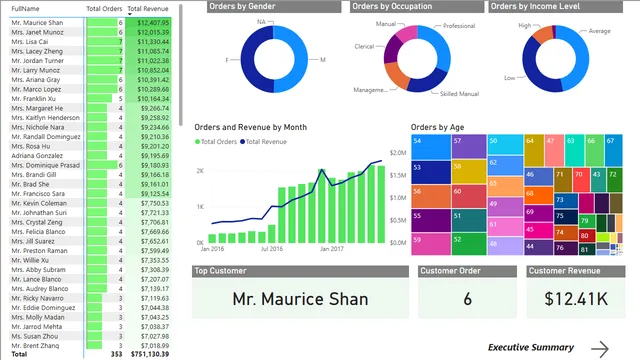Select the Mr. Franklin Xu row
The image size is (640, 360).
tap(90, 99)
